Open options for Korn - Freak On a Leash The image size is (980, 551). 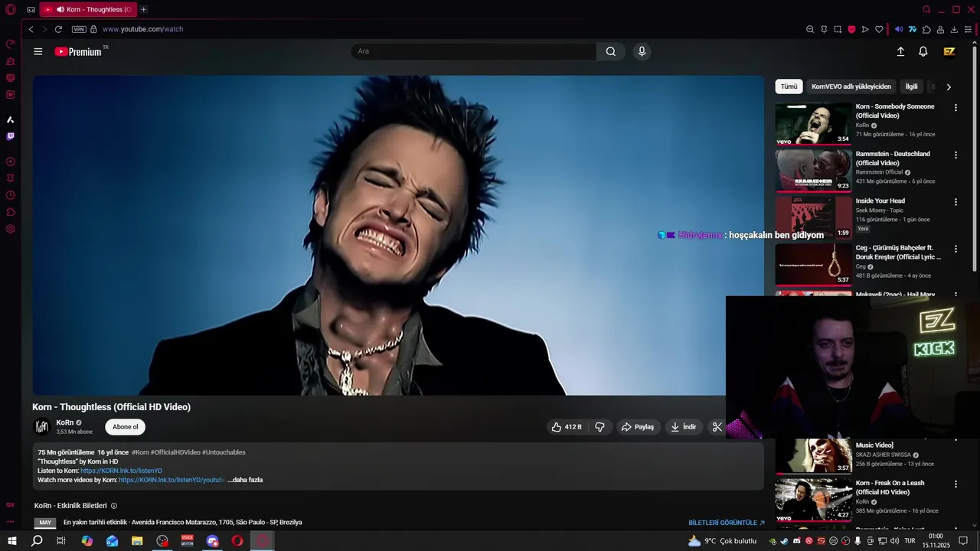coord(955,484)
